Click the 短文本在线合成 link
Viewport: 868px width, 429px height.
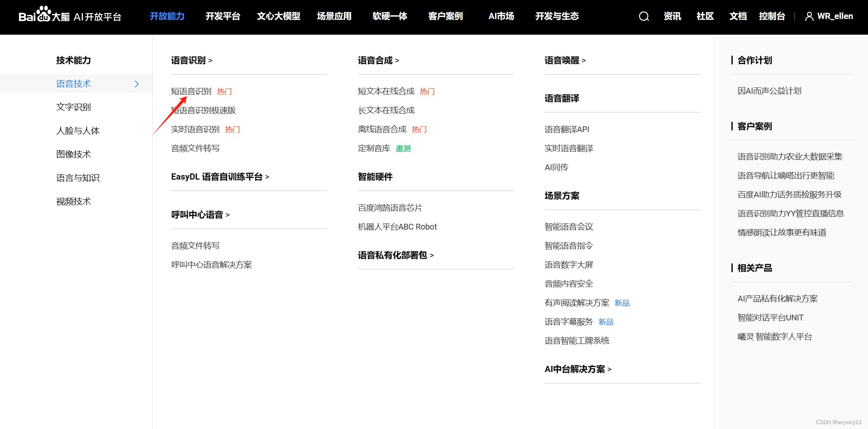pos(386,91)
